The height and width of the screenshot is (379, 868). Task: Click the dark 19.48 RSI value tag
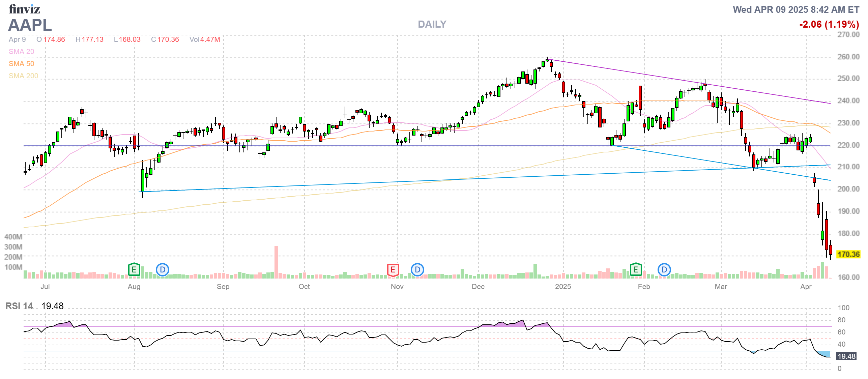(x=846, y=356)
